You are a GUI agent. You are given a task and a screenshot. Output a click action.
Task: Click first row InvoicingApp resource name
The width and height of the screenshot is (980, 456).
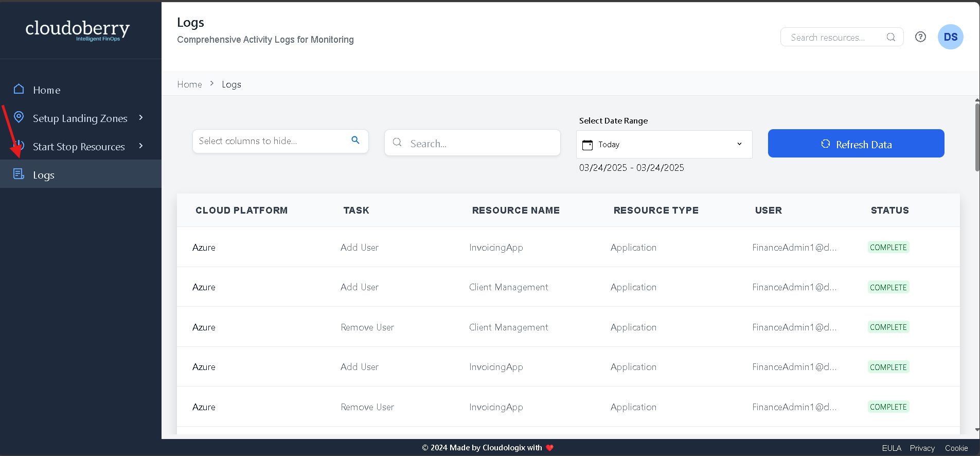(x=496, y=248)
